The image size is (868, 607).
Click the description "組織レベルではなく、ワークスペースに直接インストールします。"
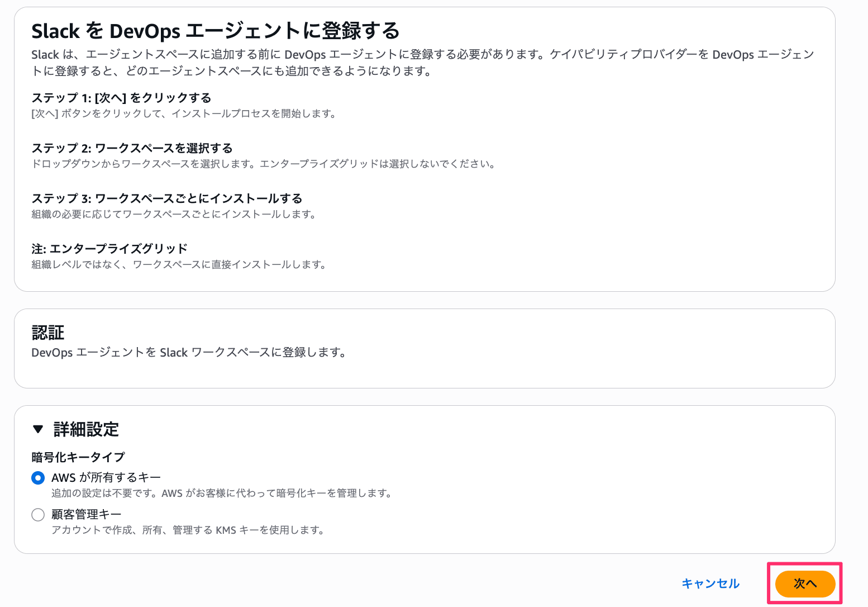click(x=180, y=265)
